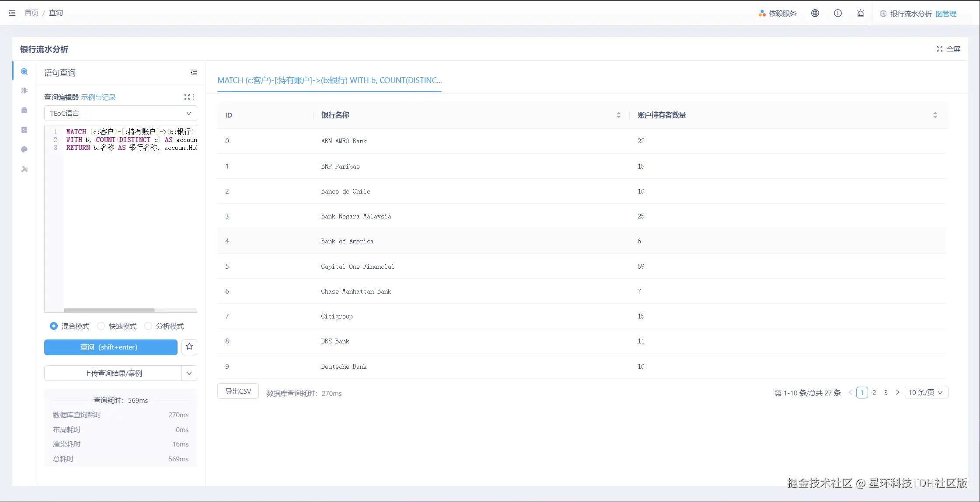Click the 语句查询 panel title
Image resolution: width=980 pixels, height=502 pixels.
tap(60, 73)
